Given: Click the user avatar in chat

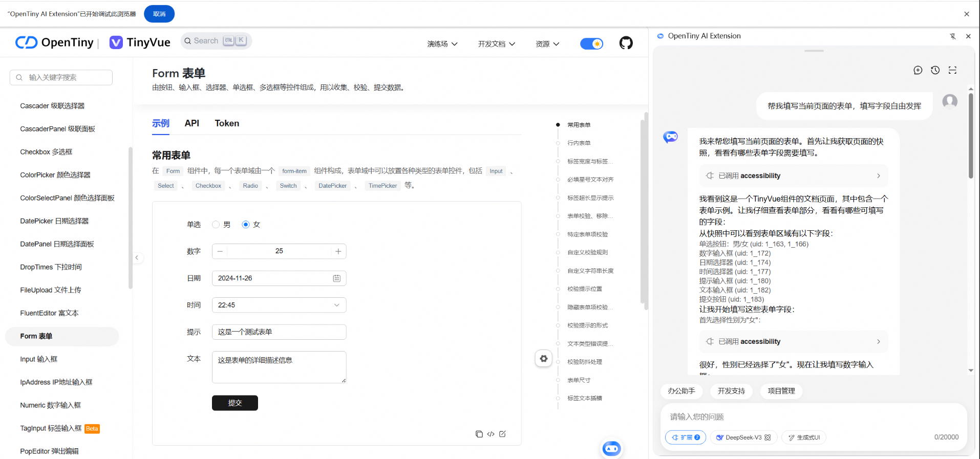Looking at the screenshot, I should click(x=950, y=101).
